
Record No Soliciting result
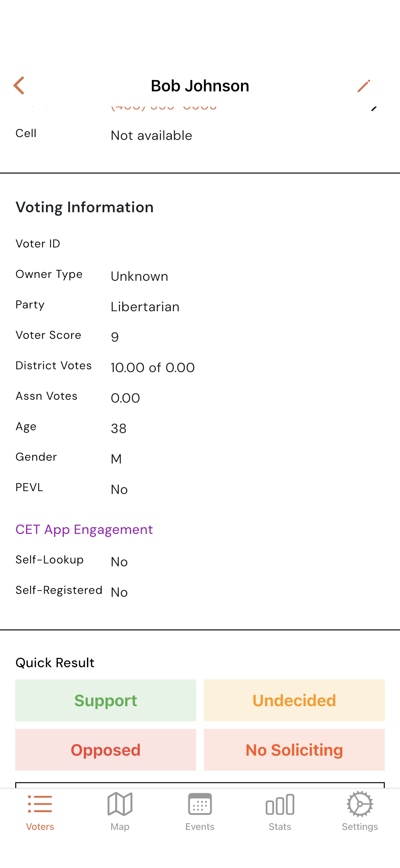click(294, 750)
